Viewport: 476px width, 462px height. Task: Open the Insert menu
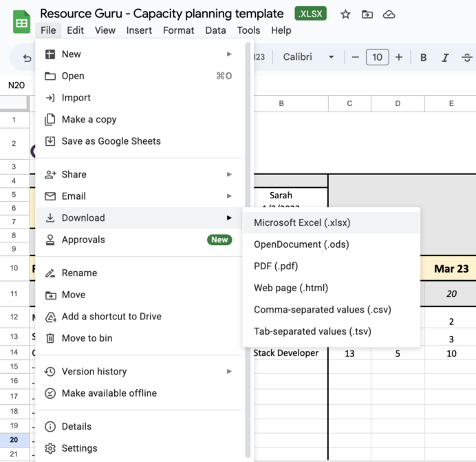pyautogui.click(x=139, y=30)
